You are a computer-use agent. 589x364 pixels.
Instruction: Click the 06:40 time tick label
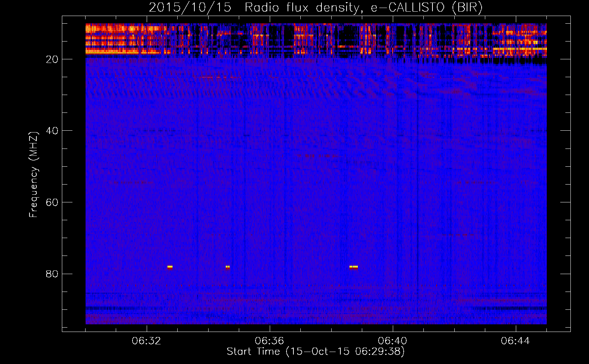[x=392, y=341]
